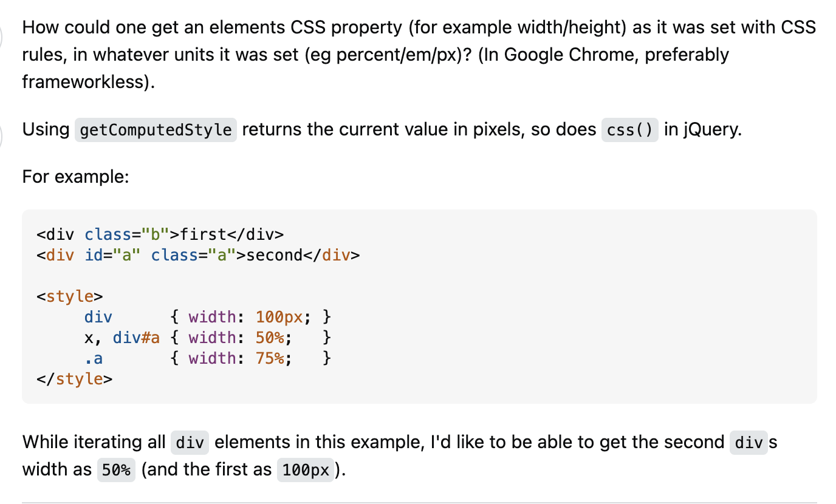This screenshot has width=836, height=504.
Task: Click the .a selector in the style block
Action: (94, 358)
